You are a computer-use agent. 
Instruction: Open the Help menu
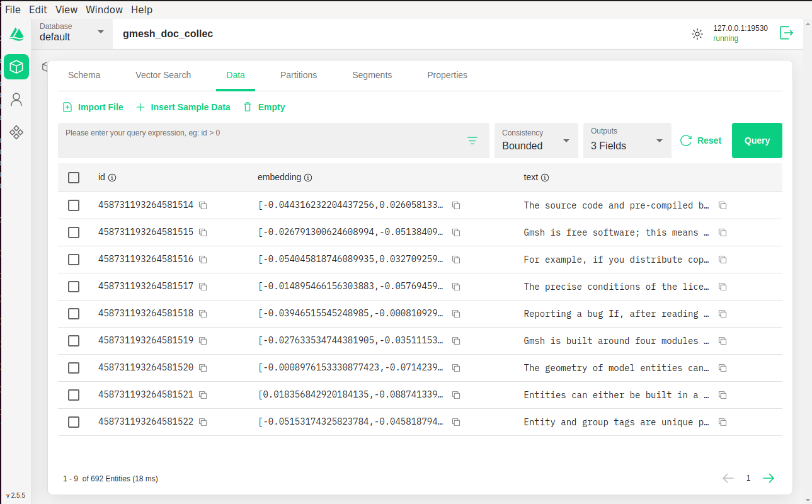[x=142, y=9]
